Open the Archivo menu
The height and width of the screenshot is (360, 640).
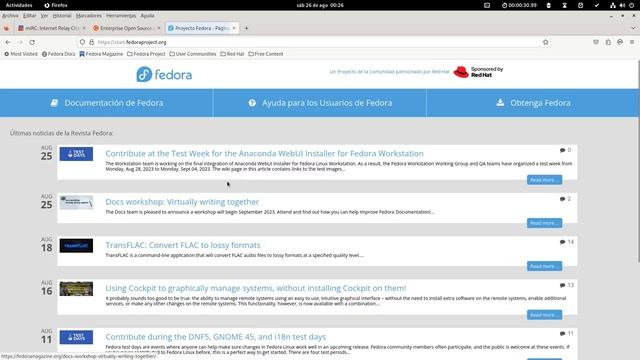pyautogui.click(x=10, y=16)
